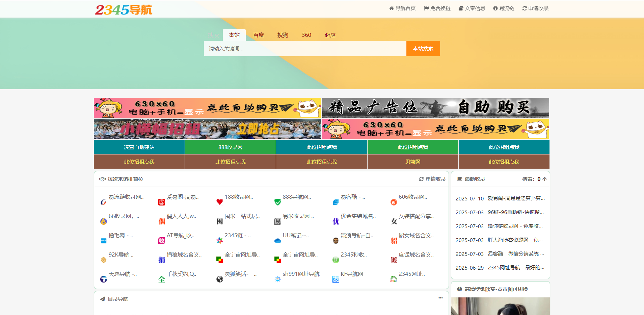This screenshot has height=315, width=644.
Task: Select the 搜狗 search tab
Action: click(283, 35)
